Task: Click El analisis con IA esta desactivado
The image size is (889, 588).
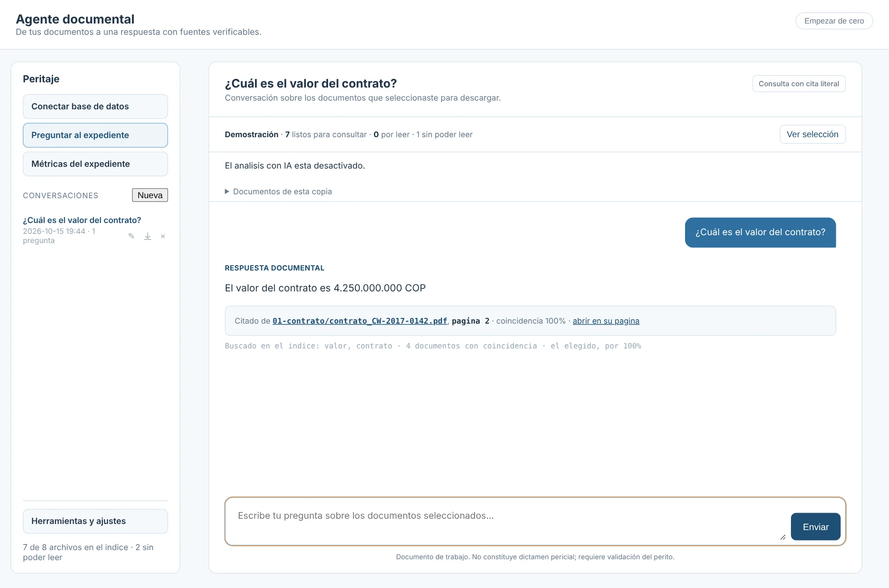Action: (x=295, y=166)
